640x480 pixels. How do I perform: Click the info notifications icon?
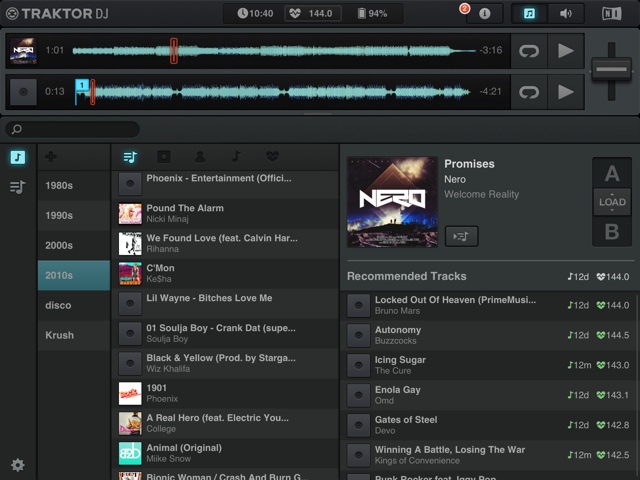[x=484, y=13]
